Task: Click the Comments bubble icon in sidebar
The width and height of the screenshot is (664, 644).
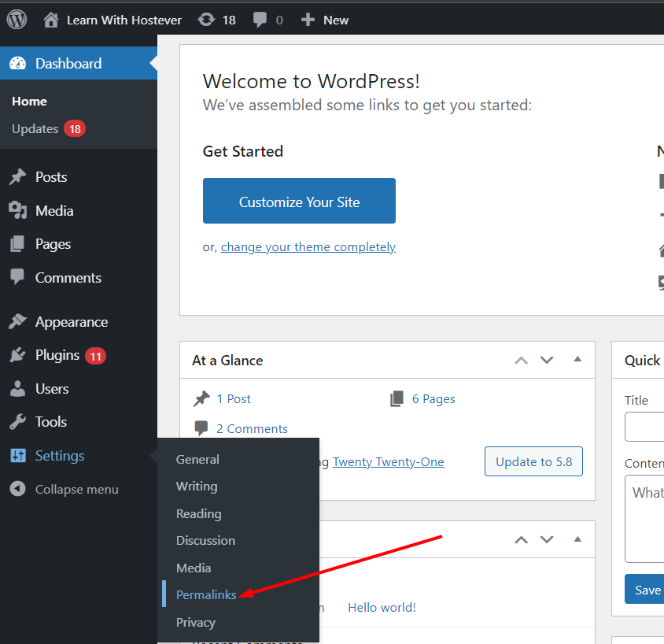Action: (x=17, y=276)
